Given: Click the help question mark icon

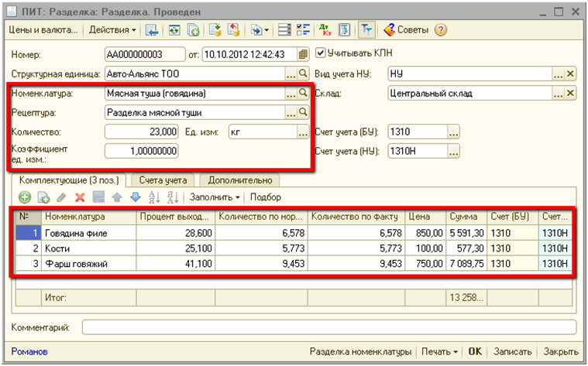Looking at the screenshot, I should [x=441, y=30].
